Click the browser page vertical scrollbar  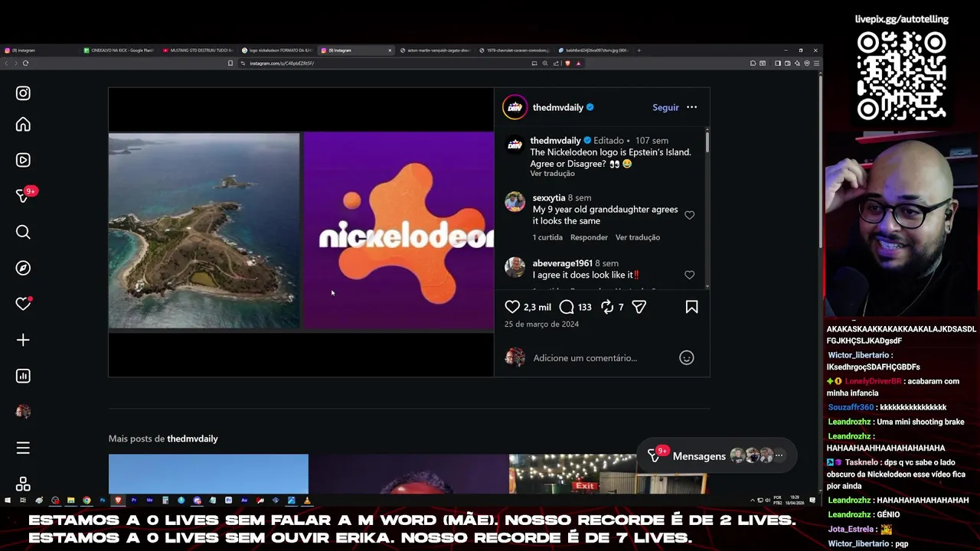(x=820, y=161)
